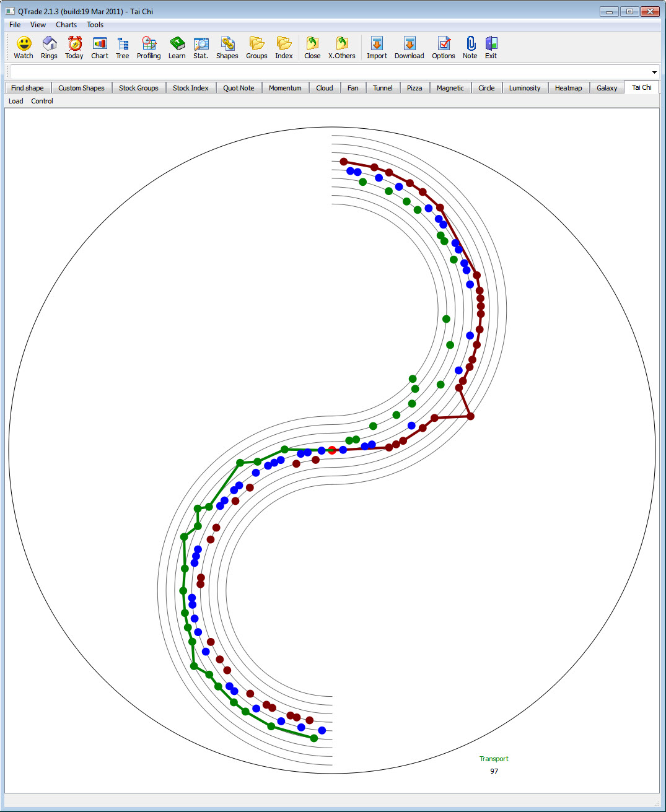Switch to the Heatmap tab

point(568,87)
